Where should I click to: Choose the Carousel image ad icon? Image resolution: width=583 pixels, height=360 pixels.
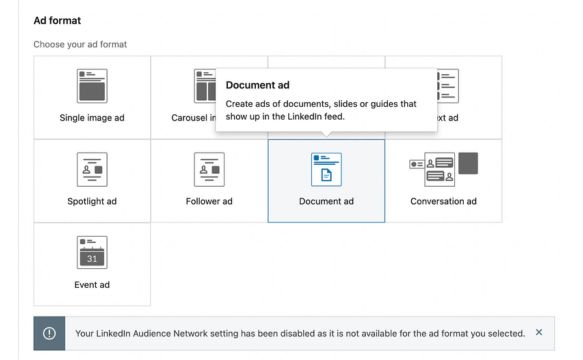[x=205, y=86]
